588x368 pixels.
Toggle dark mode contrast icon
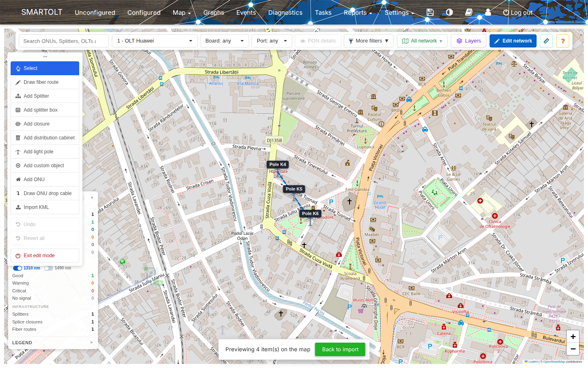click(449, 12)
